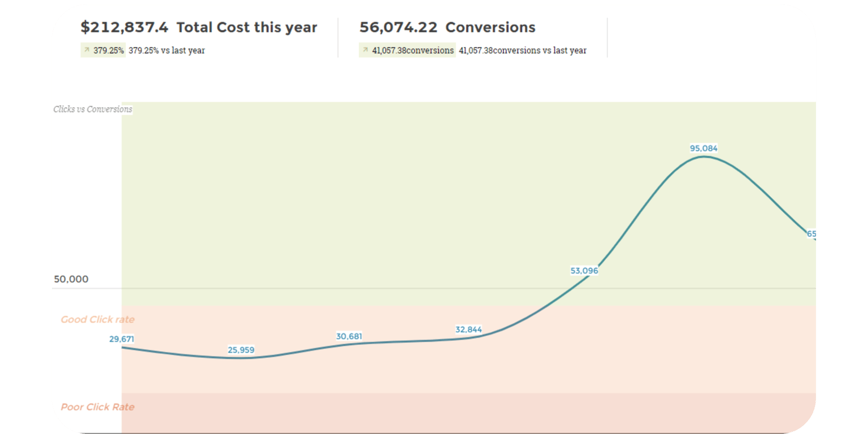Click the 29,671 data label
The height and width of the screenshot is (434, 868).
[x=121, y=339]
